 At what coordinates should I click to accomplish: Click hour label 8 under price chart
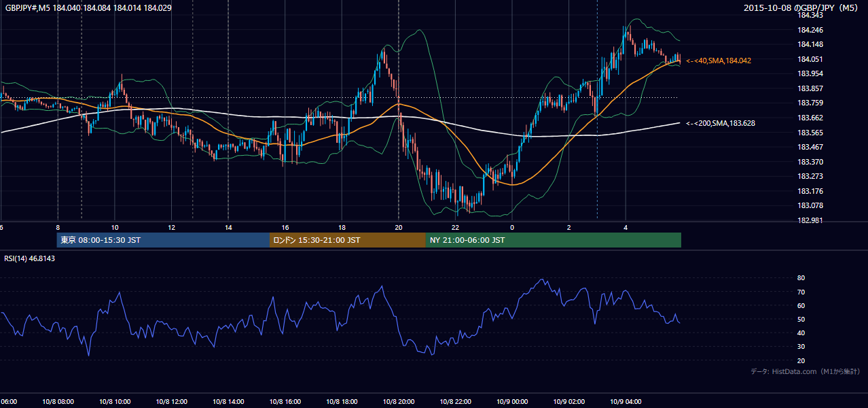coord(58,228)
